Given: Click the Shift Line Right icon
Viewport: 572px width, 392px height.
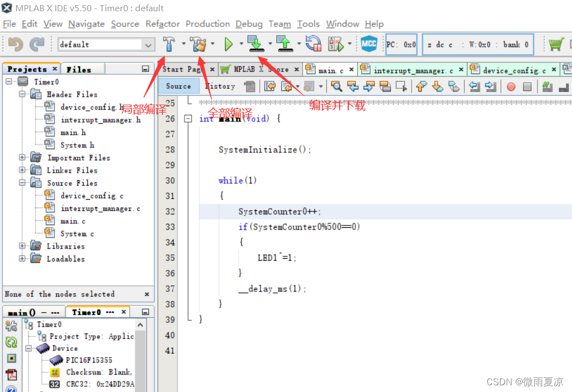Looking at the screenshot, I should pyautogui.click(x=490, y=87).
